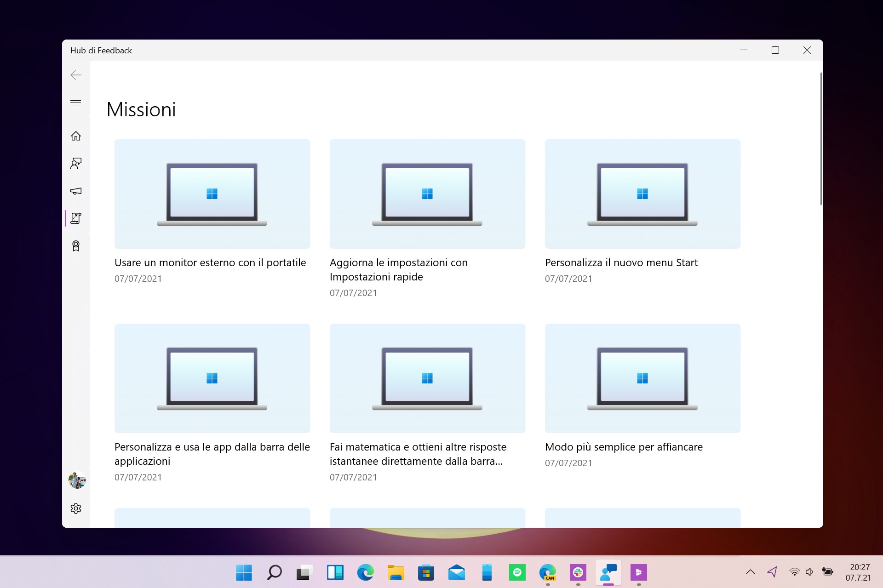This screenshot has width=883, height=588.
Task: Open Feedback Hub settings gear
Action: point(76,508)
